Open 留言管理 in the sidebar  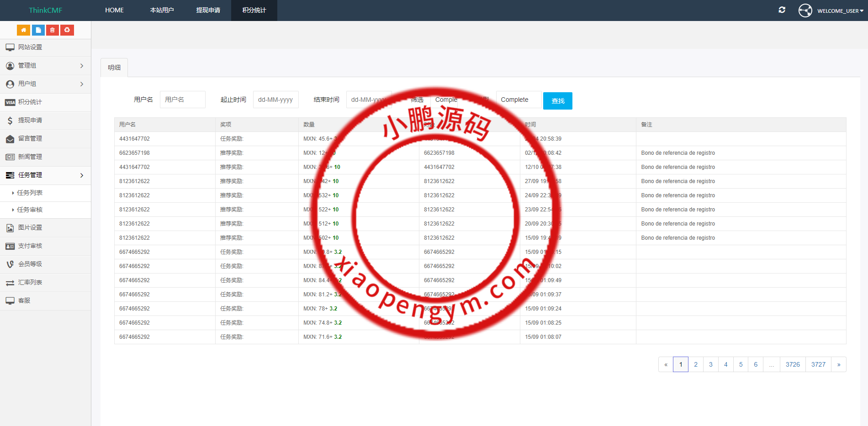pos(30,139)
